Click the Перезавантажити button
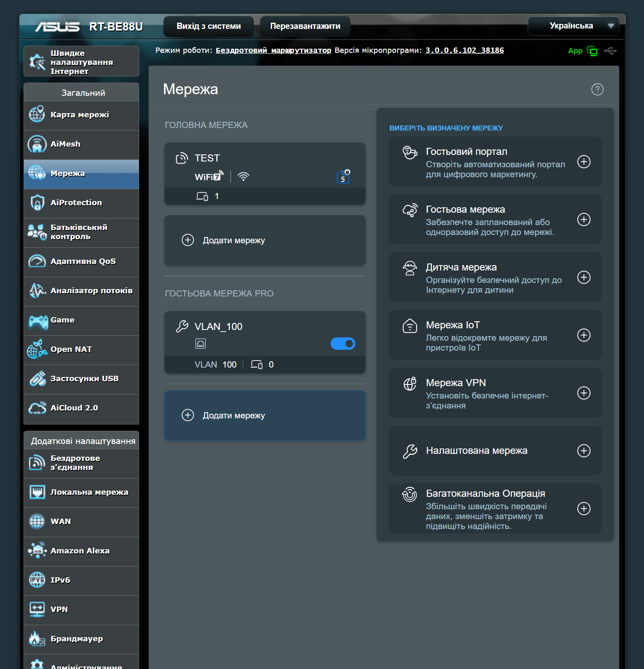644x669 pixels. [305, 26]
